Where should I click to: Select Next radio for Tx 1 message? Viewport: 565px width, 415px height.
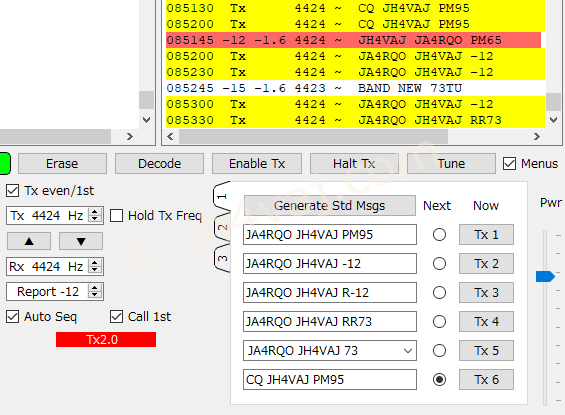click(439, 235)
